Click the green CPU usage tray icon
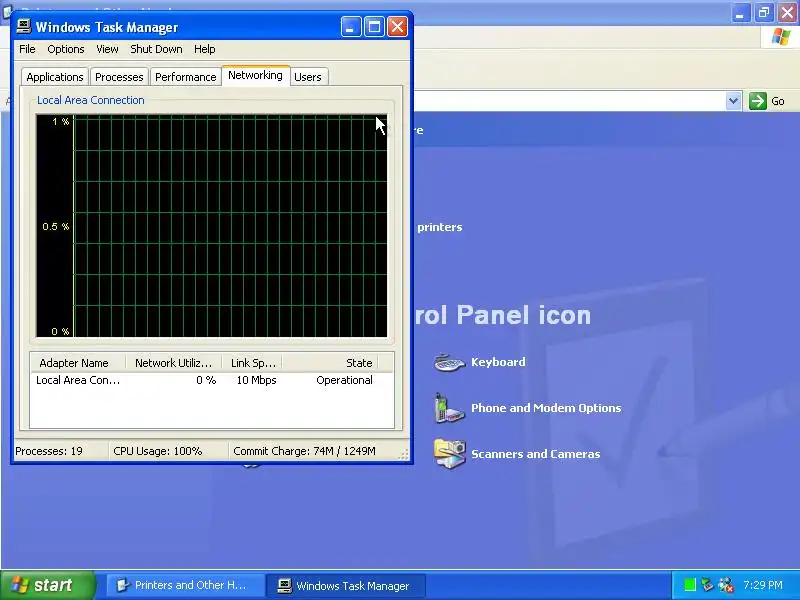The width and height of the screenshot is (800, 600). tap(690, 585)
